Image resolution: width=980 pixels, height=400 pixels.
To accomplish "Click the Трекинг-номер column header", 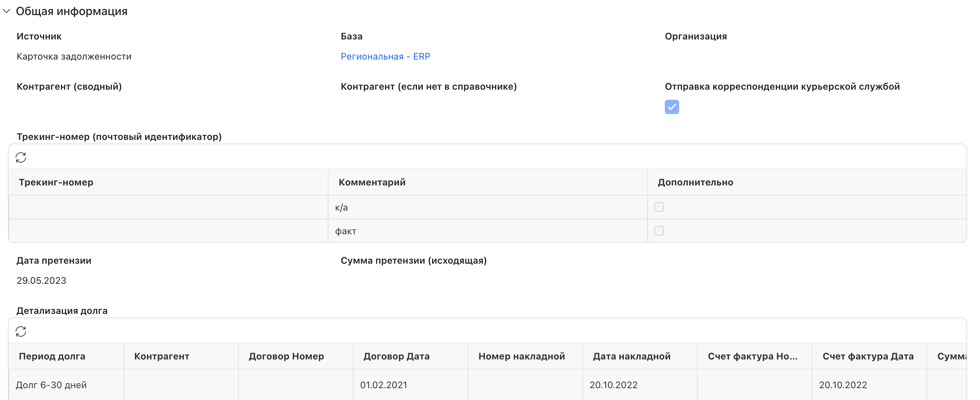I will [x=168, y=182].
